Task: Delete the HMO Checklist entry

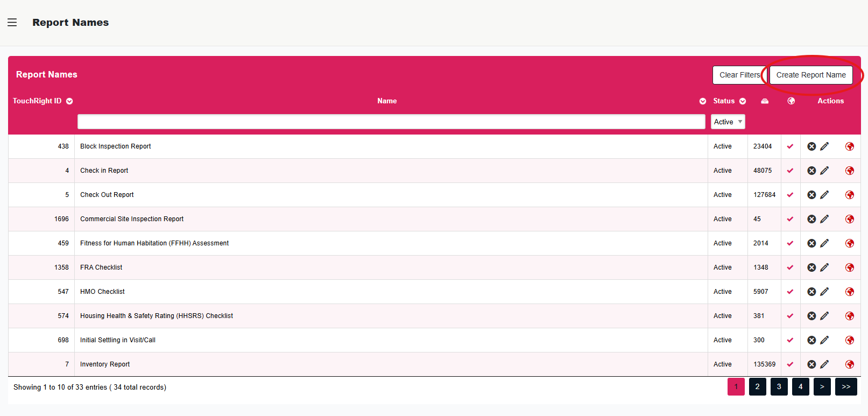Action: [811, 292]
